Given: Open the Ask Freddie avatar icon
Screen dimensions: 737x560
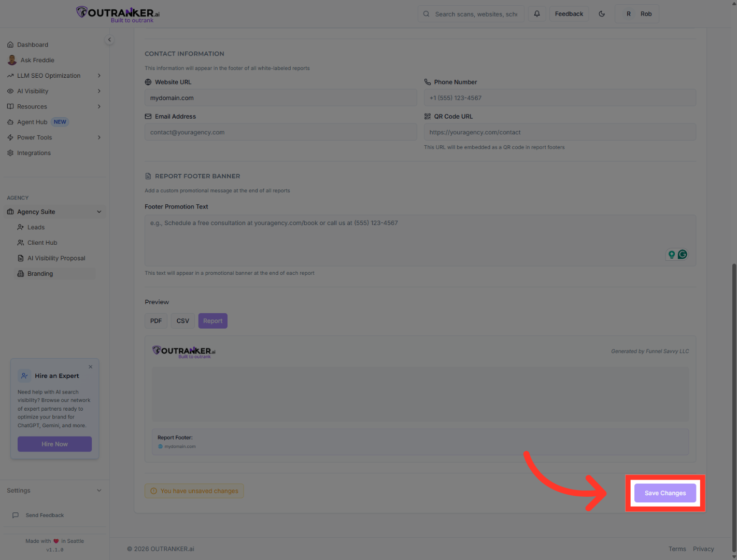Looking at the screenshot, I should (x=12, y=60).
